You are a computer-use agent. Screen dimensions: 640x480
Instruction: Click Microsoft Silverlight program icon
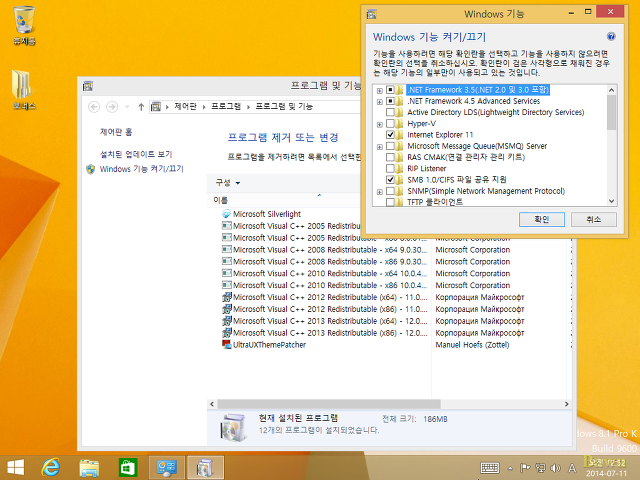227,214
